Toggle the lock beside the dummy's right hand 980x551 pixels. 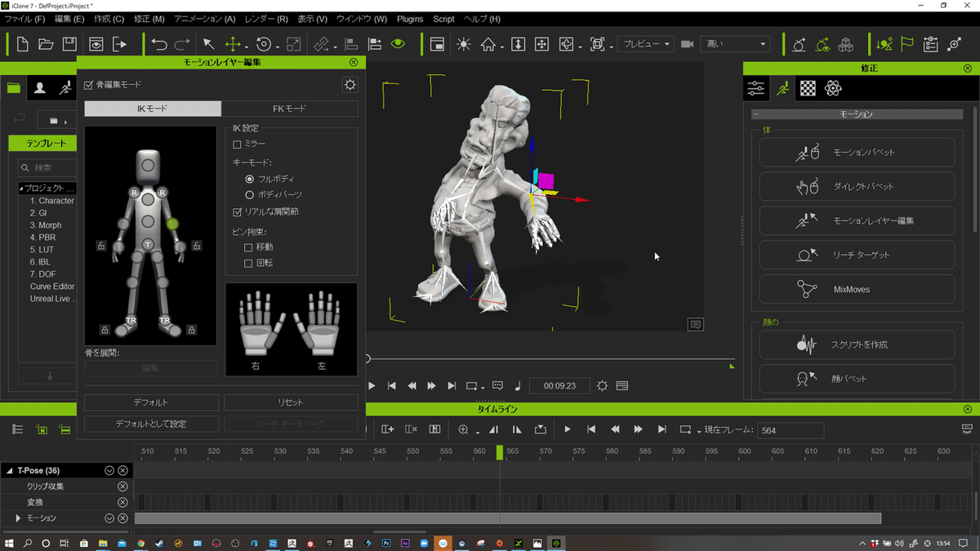tap(100, 245)
